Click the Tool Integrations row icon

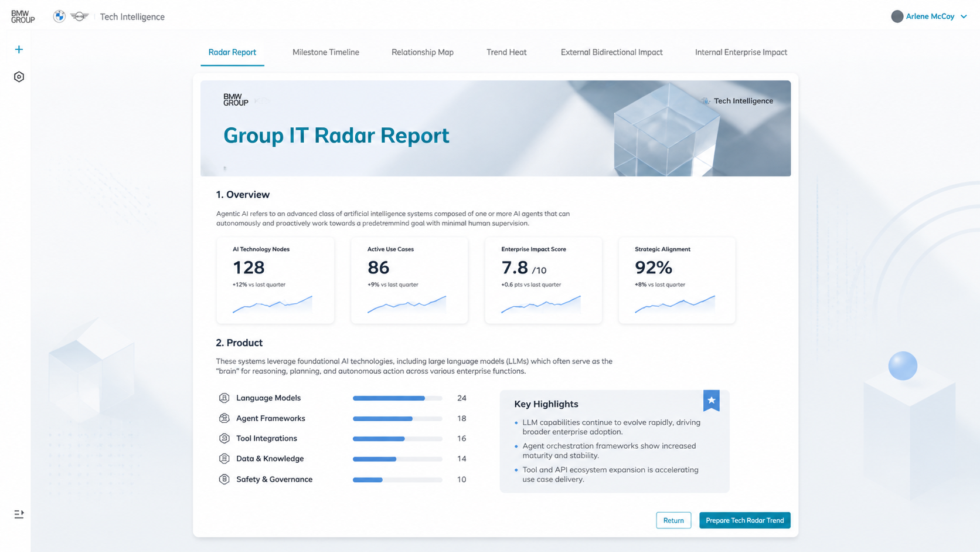[224, 438]
